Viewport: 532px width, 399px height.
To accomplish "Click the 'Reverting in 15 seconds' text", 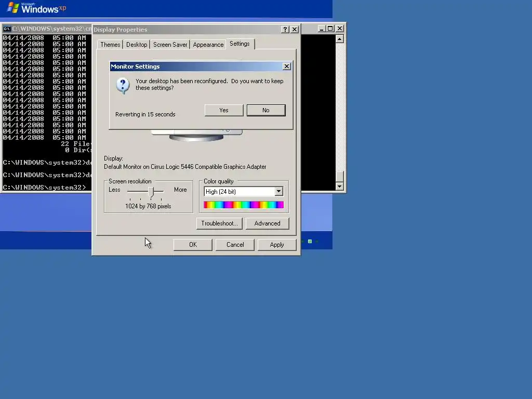I will pos(145,114).
